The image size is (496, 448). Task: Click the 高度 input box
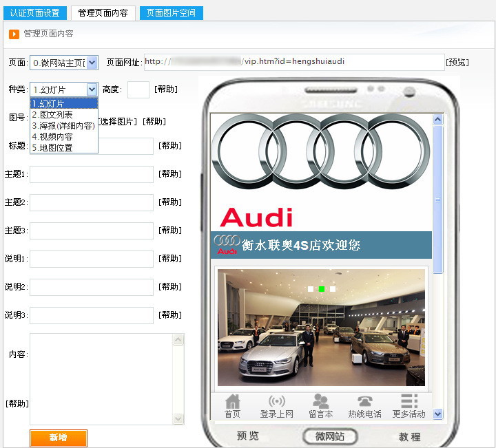click(x=138, y=89)
